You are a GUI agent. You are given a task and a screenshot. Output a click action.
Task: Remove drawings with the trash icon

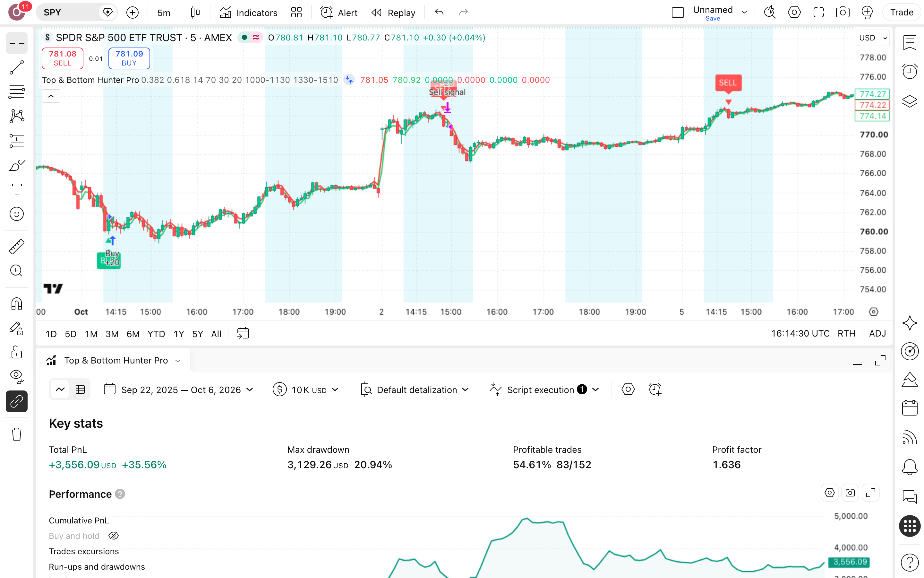(x=16, y=434)
